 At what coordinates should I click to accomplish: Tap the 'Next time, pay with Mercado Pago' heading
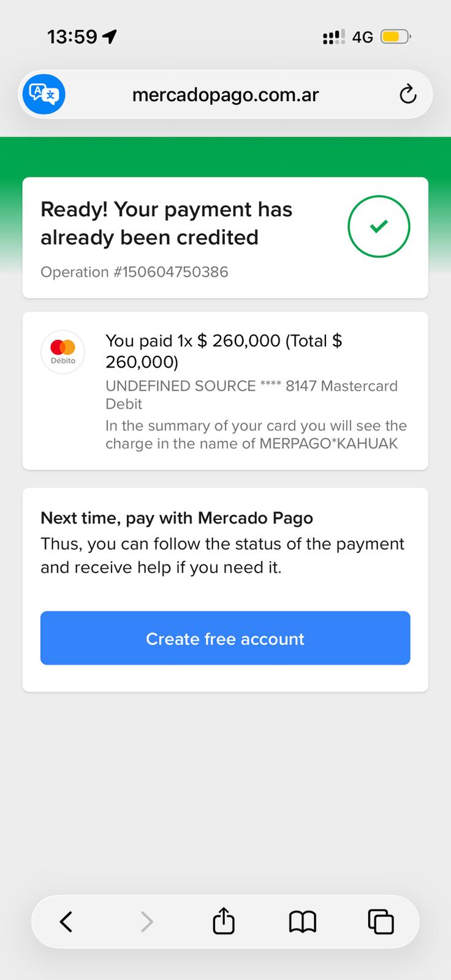tap(176, 518)
